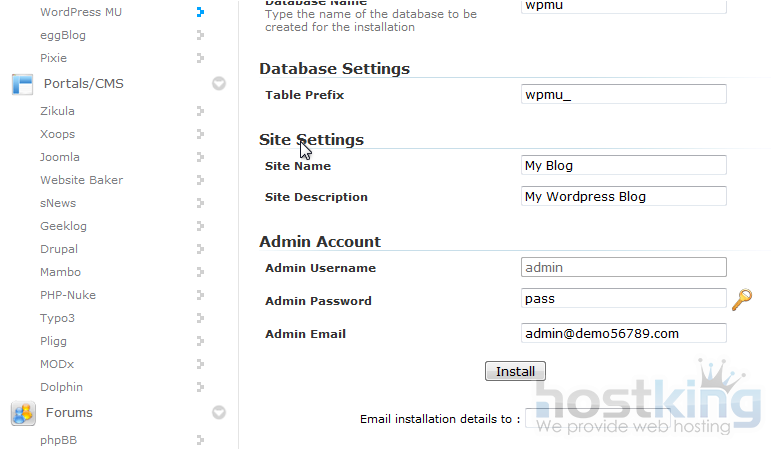The height and width of the screenshot is (450, 776).
Task: Click the arrow icon beside phpBB
Action: pyautogui.click(x=200, y=440)
